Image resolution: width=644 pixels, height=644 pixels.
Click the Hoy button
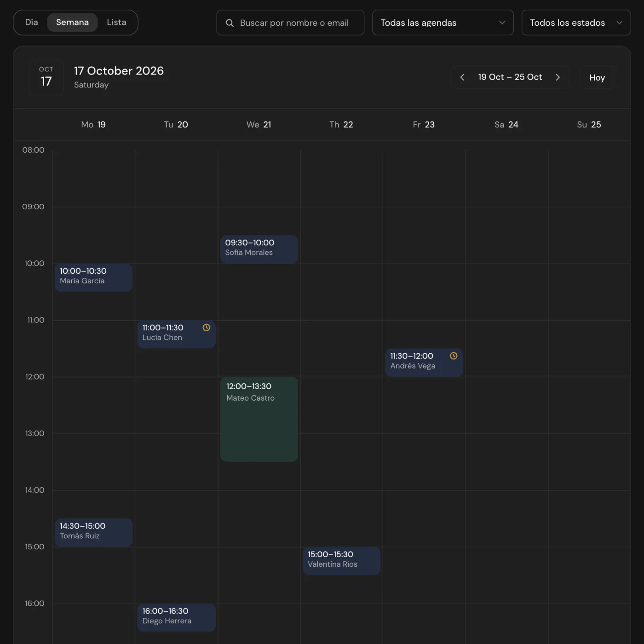597,77
